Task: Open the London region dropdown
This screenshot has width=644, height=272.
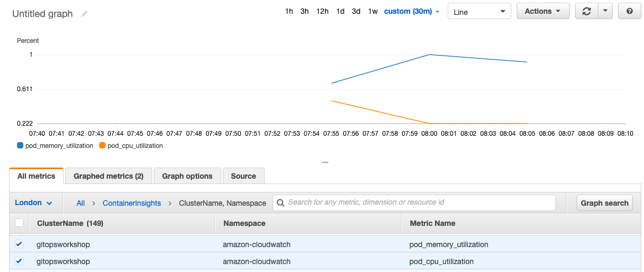Action: point(33,203)
